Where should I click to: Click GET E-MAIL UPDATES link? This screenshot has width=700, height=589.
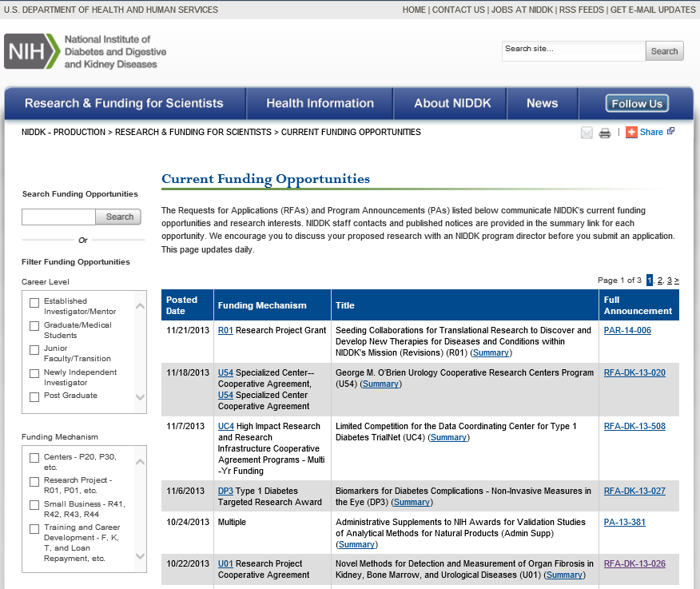tap(653, 10)
